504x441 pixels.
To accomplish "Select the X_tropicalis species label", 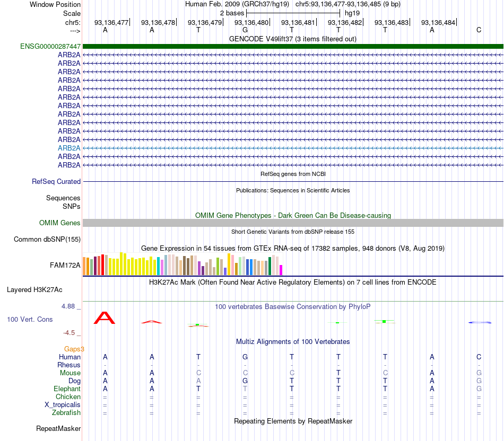I will (x=63, y=405).
